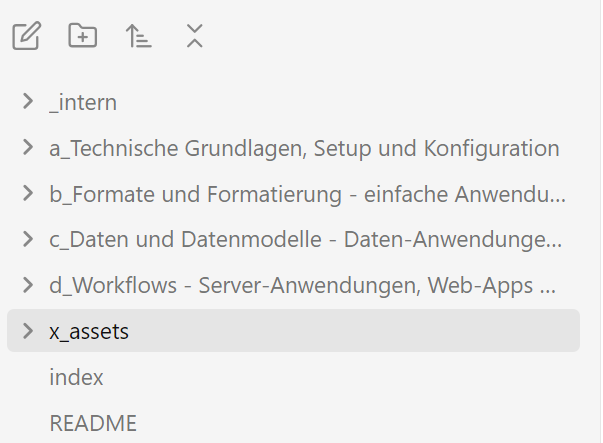Toggle the c_Daten und Datenmodelle chevron

coord(28,239)
